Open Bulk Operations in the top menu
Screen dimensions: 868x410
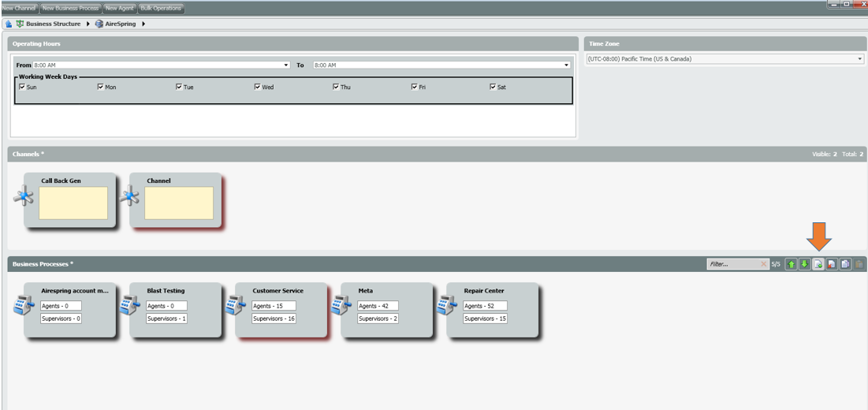(x=161, y=8)
